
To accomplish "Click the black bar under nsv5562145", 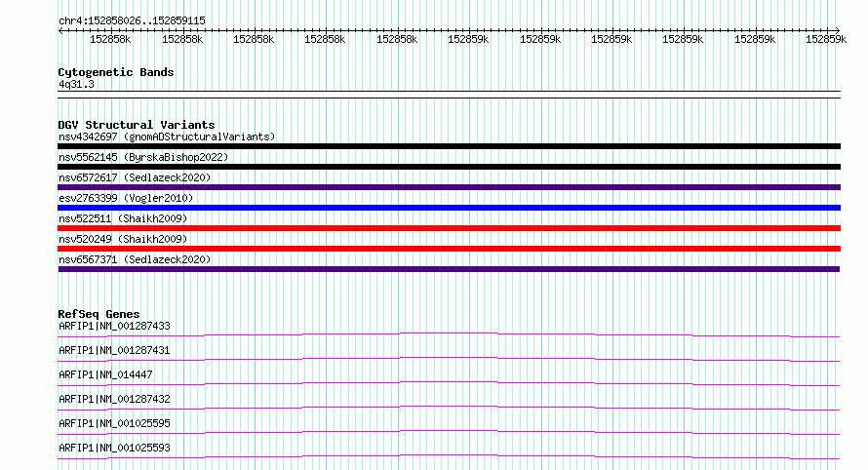I will 449,167.
